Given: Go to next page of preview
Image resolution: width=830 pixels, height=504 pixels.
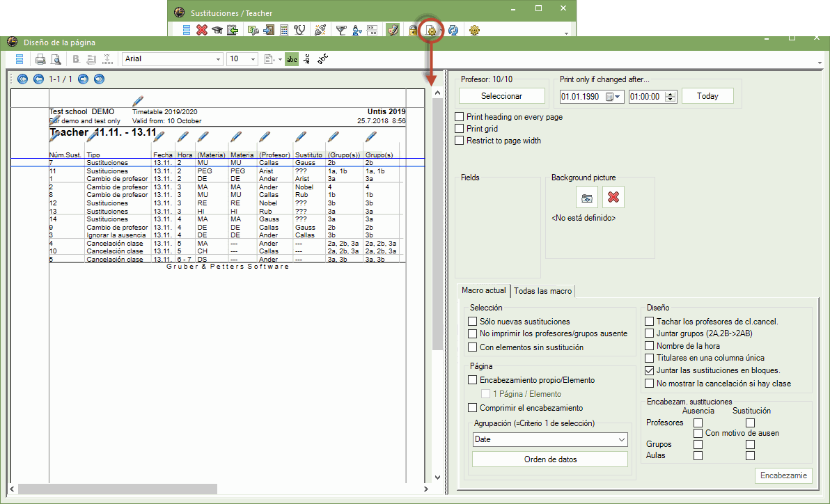Looking at the screenshot, I should click(83, 79).
